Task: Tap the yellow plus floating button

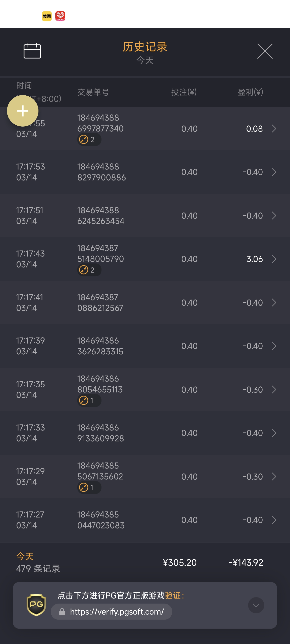Action: [23, 111]
